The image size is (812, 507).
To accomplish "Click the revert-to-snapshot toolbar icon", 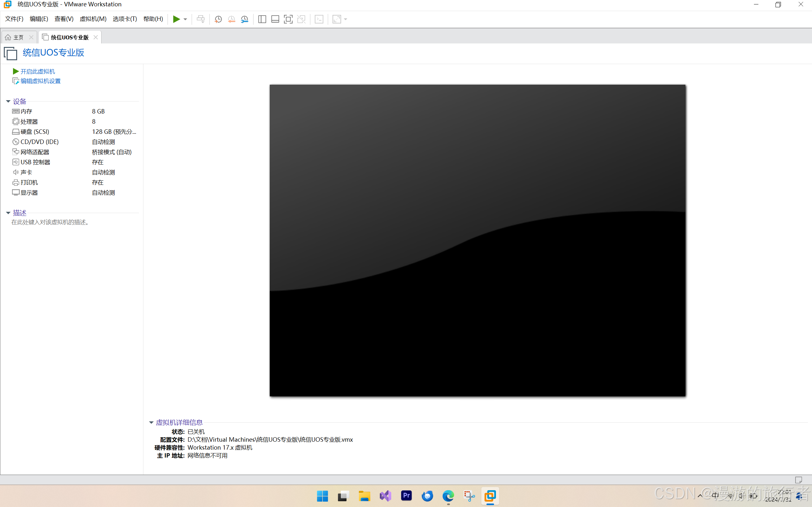I will pyautogui.click(x=232, y=19).
